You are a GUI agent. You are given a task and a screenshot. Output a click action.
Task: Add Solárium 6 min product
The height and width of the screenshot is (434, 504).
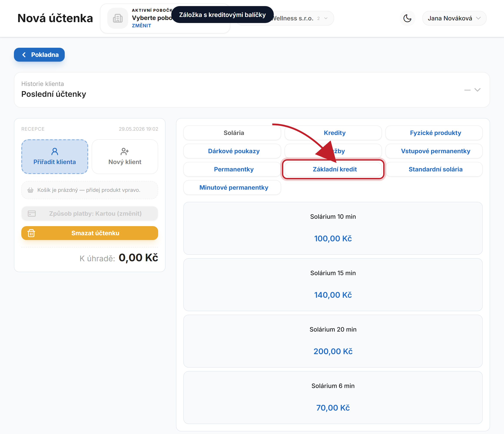pos(333,398)
